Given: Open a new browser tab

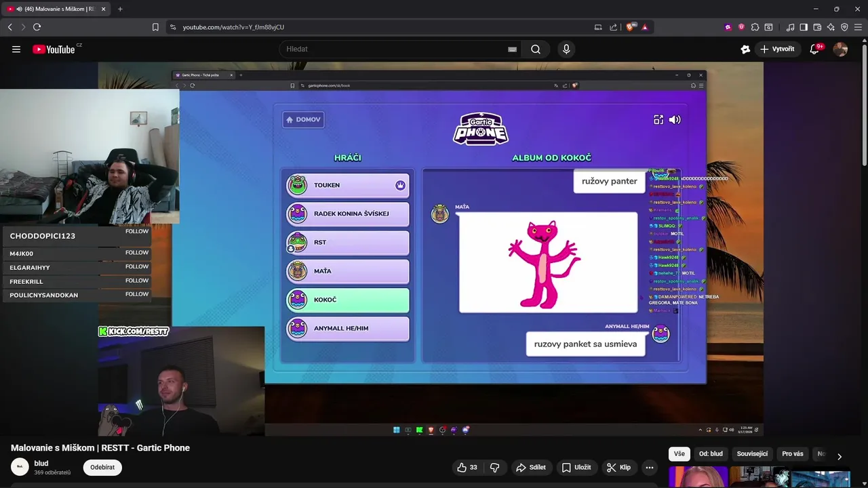Looking at the screenshot, I should (x=120, y=9).
